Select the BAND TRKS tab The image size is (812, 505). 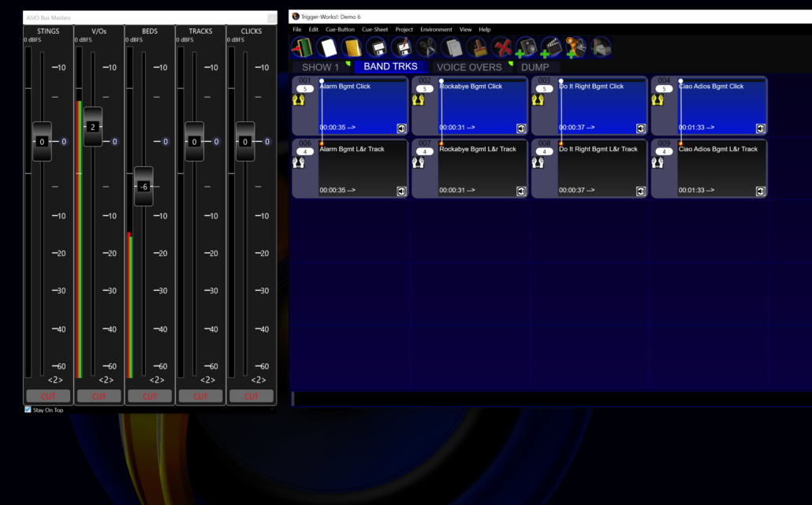point(390,67)
